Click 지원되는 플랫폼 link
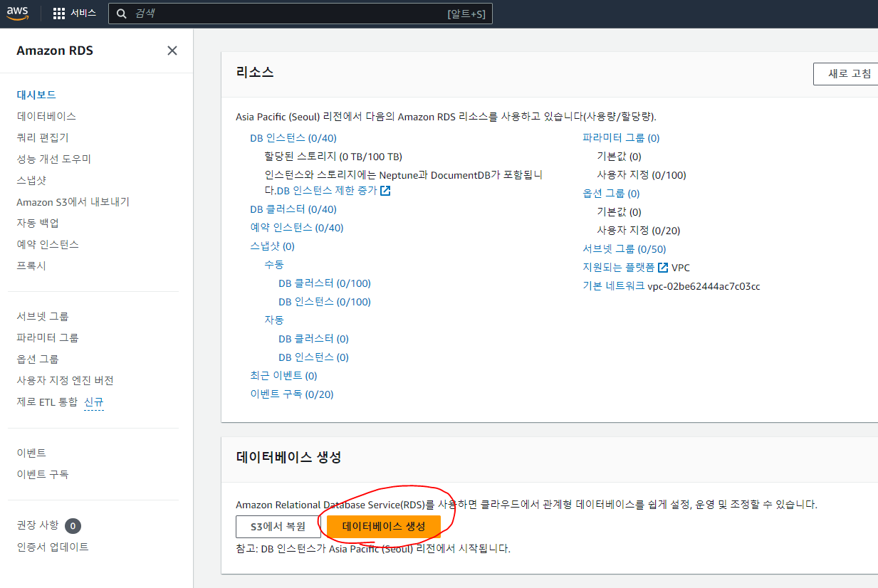Image resolution: width=878 pixels, height=588 pixels. coord(618,268)
